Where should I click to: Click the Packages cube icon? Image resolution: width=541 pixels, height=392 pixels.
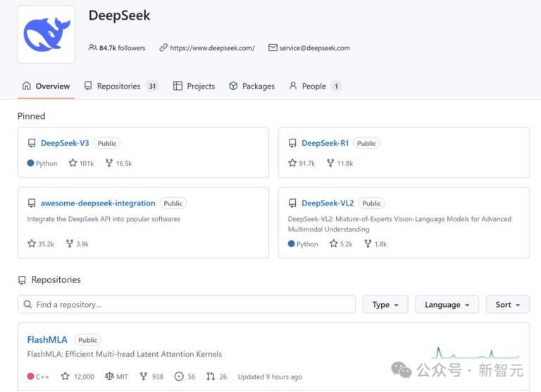click(x=233, y=85)
